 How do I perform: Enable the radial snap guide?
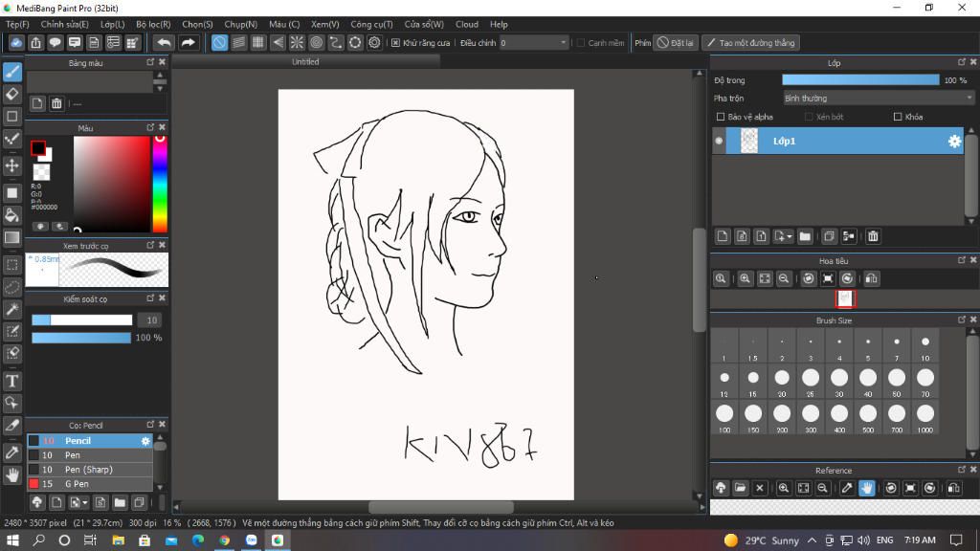(297, 42)
